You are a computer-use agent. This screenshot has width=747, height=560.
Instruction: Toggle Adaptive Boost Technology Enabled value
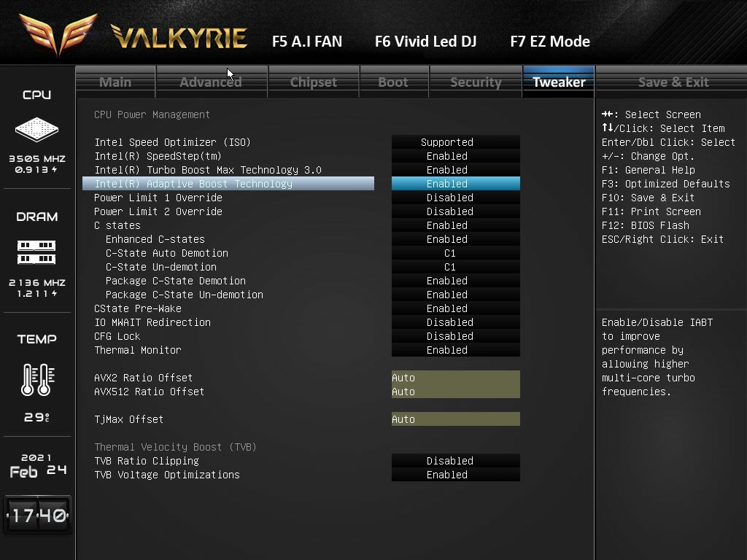click(455, 184)
